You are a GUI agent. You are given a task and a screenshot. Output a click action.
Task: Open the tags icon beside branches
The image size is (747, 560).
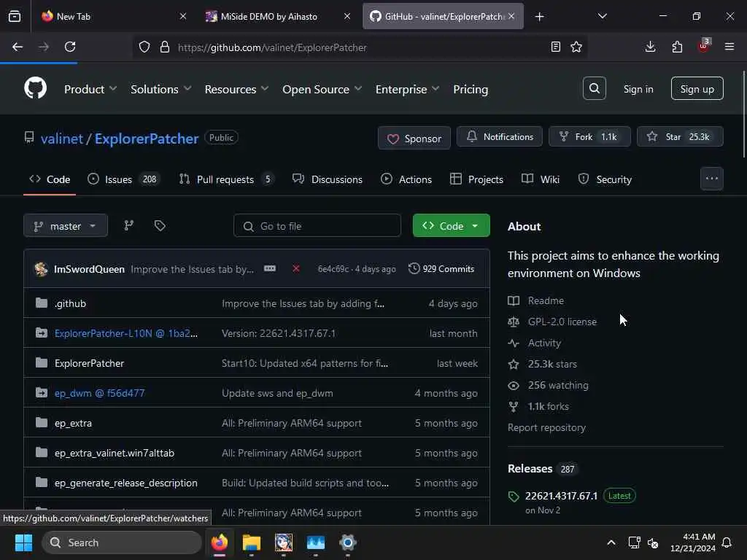coord(160,226)
